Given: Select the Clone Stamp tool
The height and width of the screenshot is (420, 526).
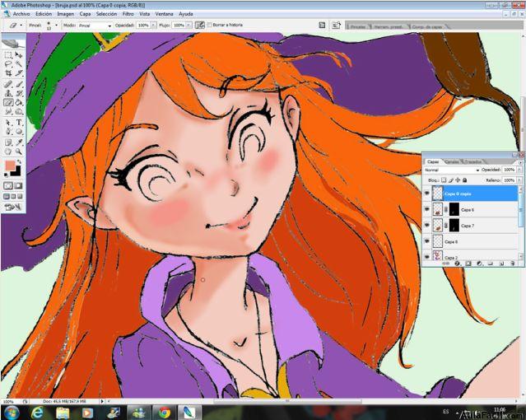Looking at the screenshot, I should click(x=8, y=94).
